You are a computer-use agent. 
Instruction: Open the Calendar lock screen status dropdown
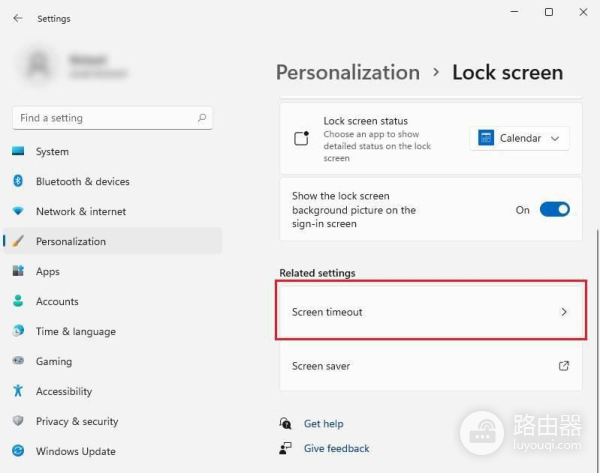pos(519,138)
